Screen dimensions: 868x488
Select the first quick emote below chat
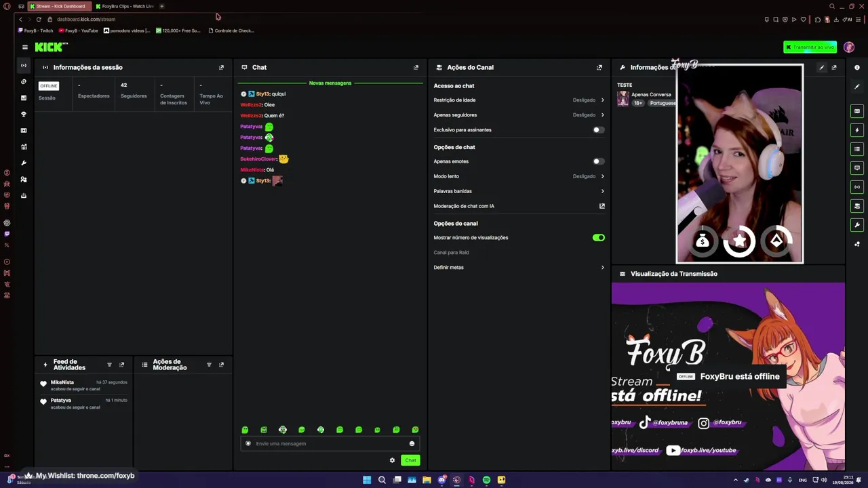click(x=245, y=430)
